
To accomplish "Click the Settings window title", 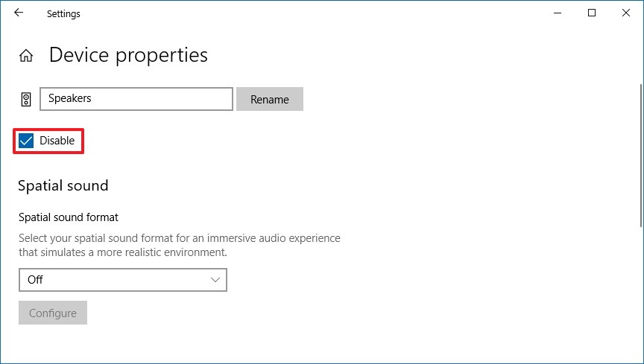I will [63, 13].
